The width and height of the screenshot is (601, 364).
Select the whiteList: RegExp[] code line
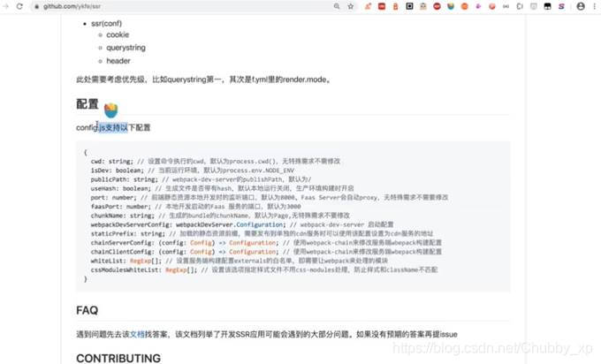pos(240,261)
